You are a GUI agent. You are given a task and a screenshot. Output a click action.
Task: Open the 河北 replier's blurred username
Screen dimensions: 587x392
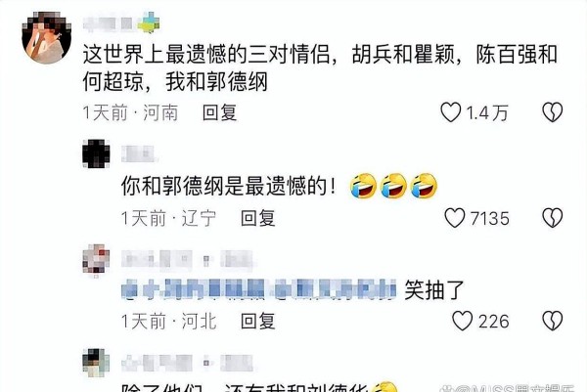tap(187, 259)
